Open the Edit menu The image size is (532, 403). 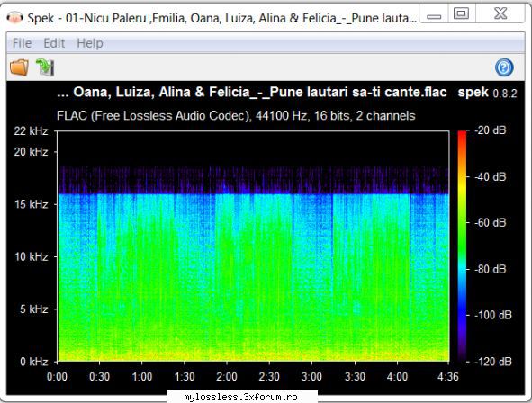point(54,43)
